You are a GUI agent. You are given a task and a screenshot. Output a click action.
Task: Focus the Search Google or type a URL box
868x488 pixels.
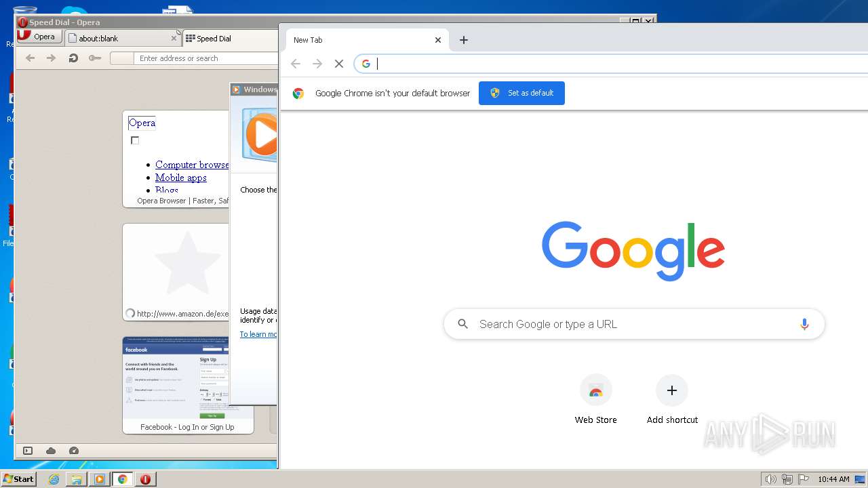coord(634,324)
